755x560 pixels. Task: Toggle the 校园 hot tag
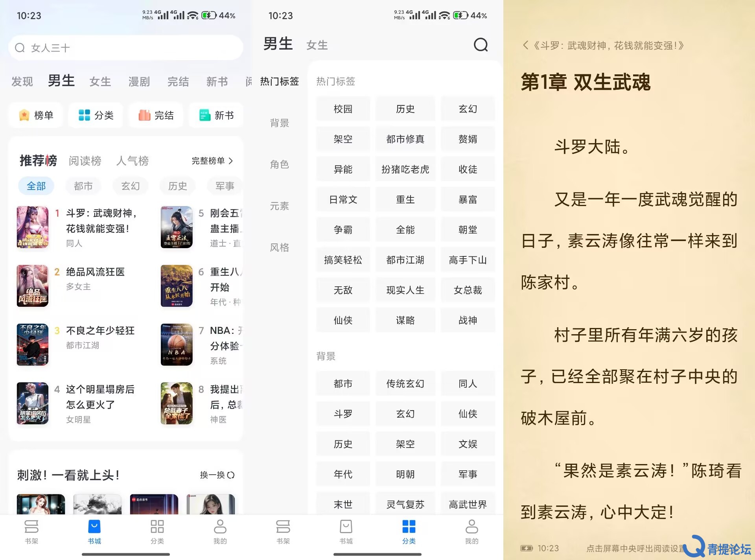click(x=343, y=109)
